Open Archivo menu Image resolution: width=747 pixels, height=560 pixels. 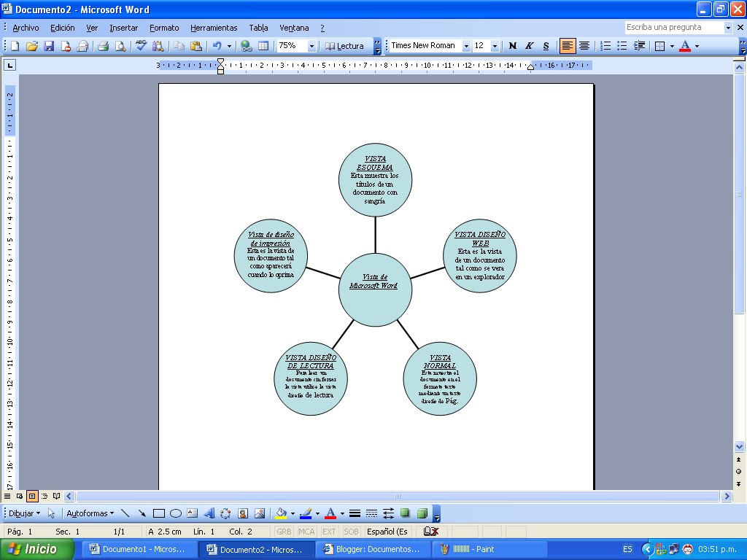tap(26, 28)
